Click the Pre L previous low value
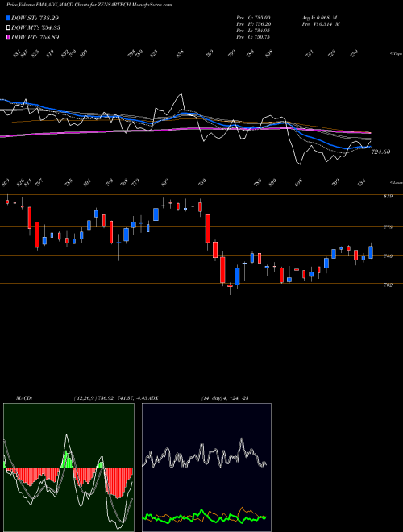 click(253, 31)
